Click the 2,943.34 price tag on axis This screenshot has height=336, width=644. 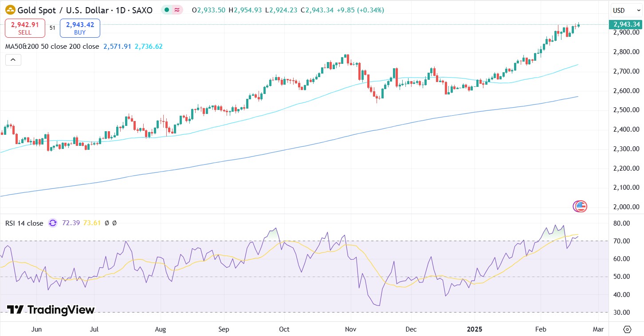[626, 25]
